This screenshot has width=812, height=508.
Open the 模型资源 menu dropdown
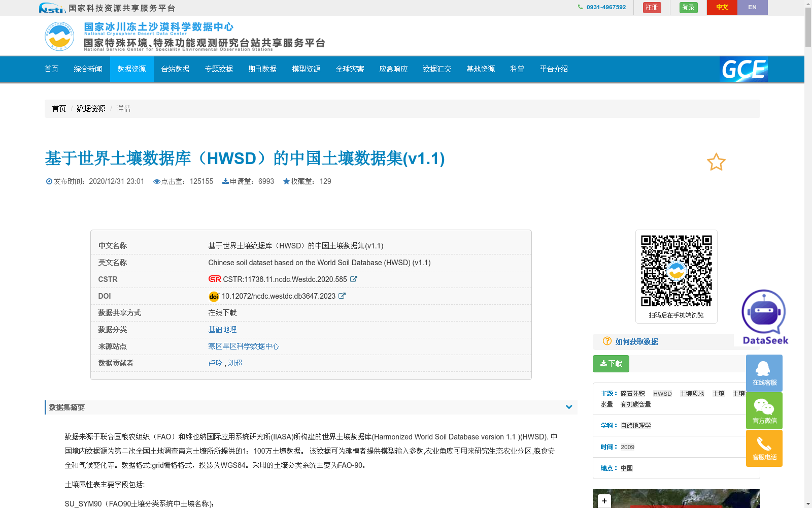coord(306,69)
